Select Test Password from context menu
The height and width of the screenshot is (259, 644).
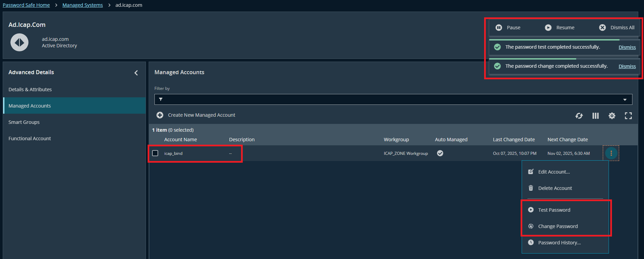tap(554, 210)
